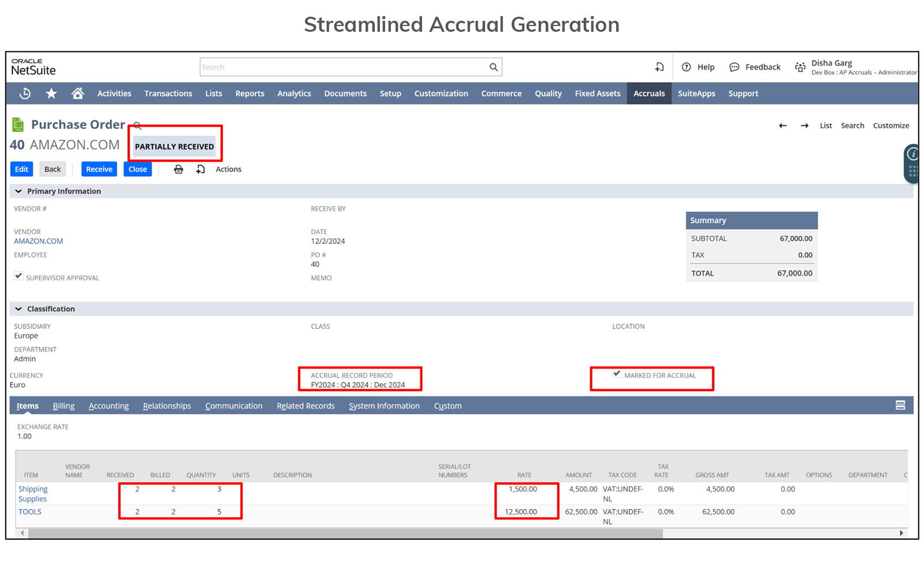This screenshot has height=561, width=924.
Task: Switch to the Accounting subtab
Action: [109, 406]
